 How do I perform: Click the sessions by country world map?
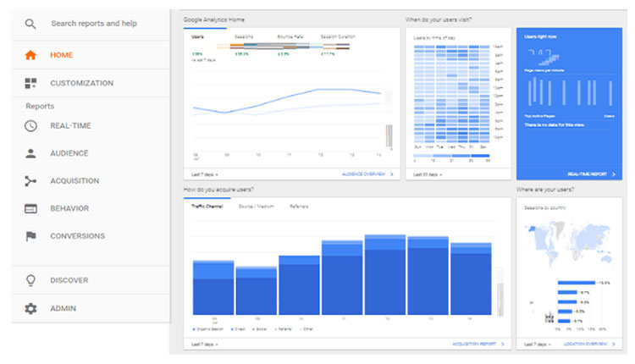(x=568, y=243)
